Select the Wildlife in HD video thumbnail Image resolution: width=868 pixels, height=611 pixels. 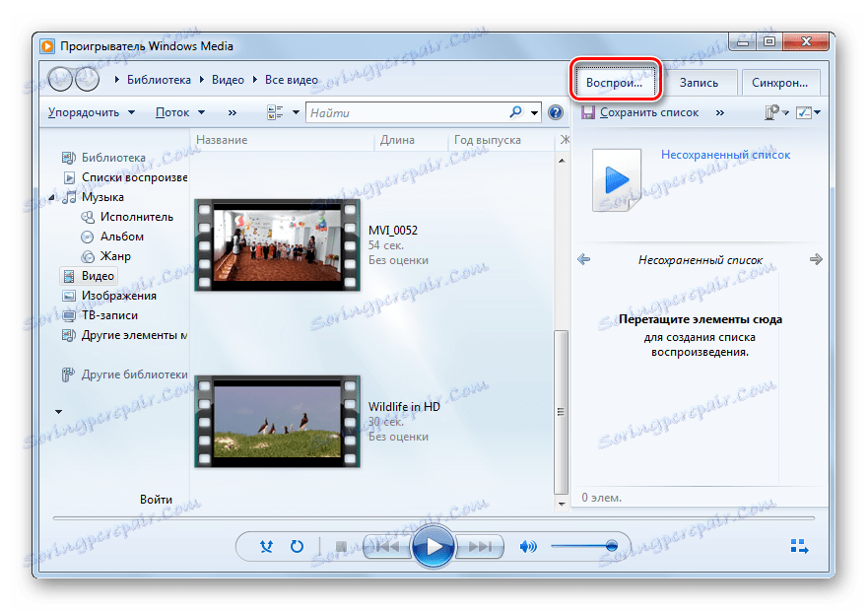[277, 422]
